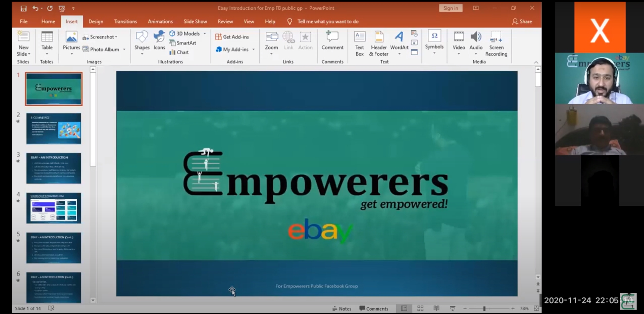Switch to Reading View icon
Viewport: 644px width, 314px height.
436,308
